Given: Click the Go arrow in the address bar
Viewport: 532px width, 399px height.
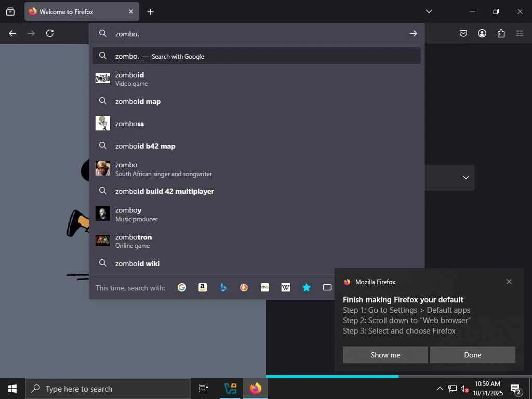Looking at the screenshot, I should click(413, 33).
